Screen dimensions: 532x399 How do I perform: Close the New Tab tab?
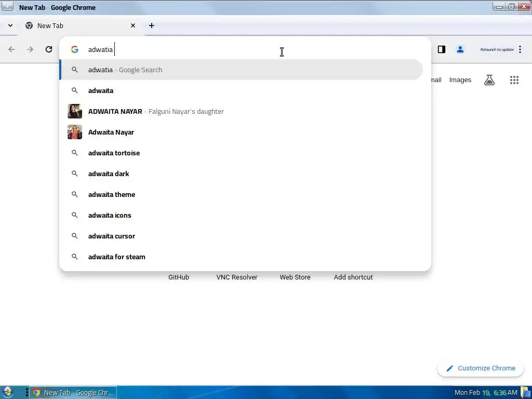(133, 25)
